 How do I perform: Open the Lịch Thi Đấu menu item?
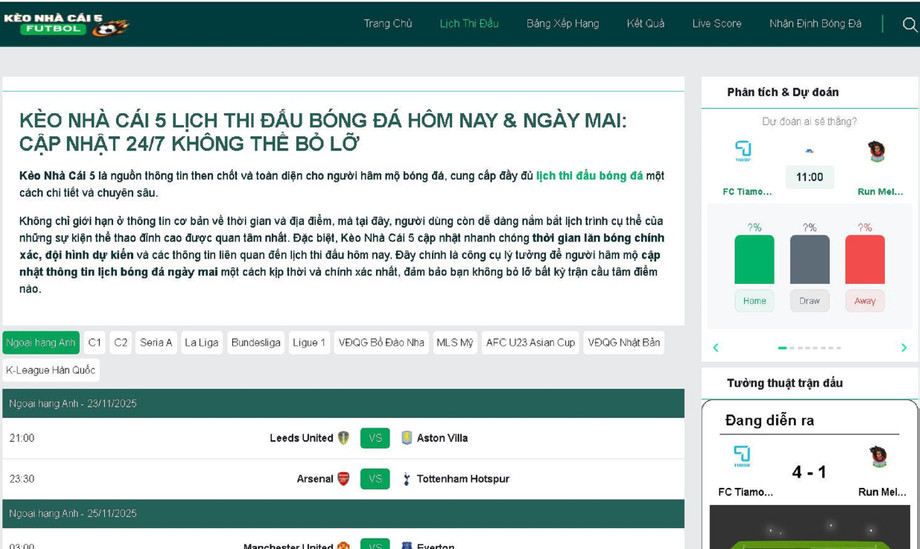[x=469, y=24]
